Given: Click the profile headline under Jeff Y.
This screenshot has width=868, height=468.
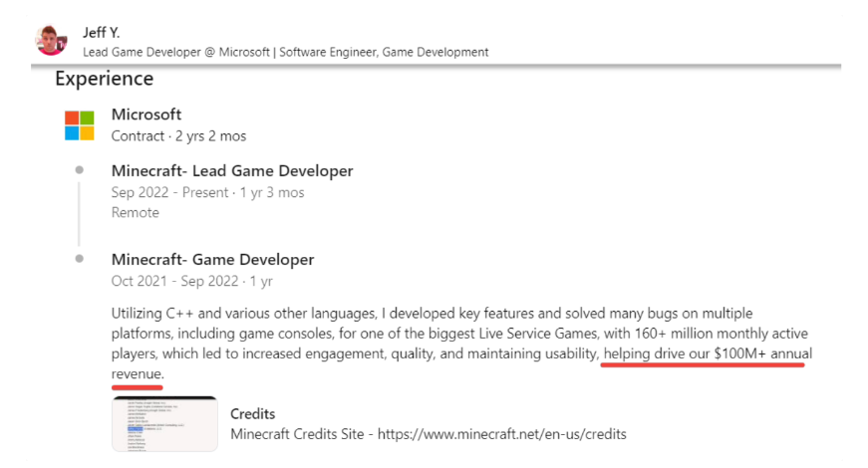Looking at the screenshot, I should click(x=286, y=52).
